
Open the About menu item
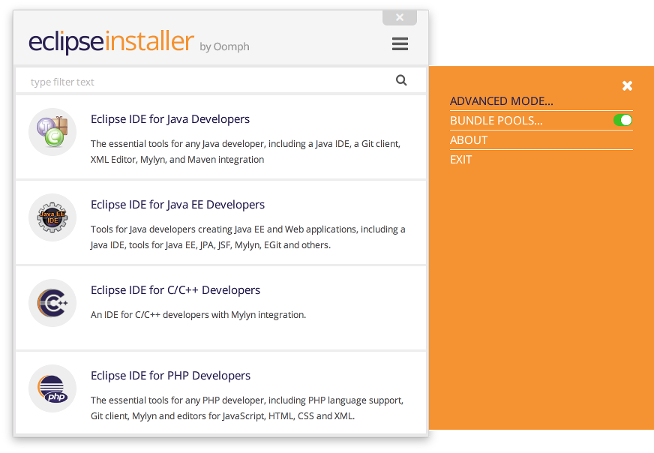468,140
